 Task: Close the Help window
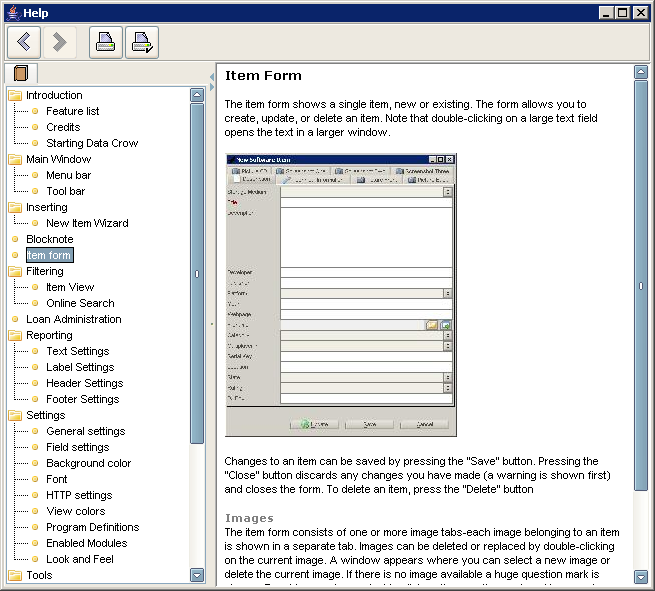coord(640,13)
